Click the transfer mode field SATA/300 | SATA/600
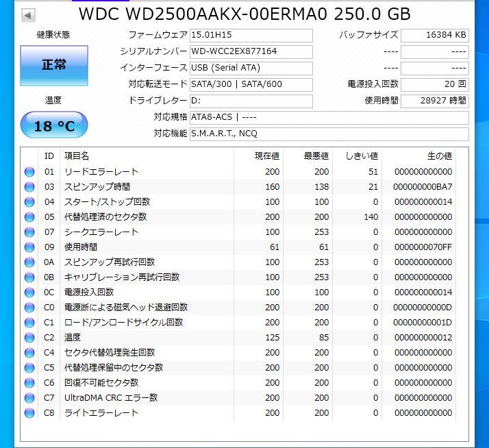Viewport: 489px width, 448px height. (251, 84)
